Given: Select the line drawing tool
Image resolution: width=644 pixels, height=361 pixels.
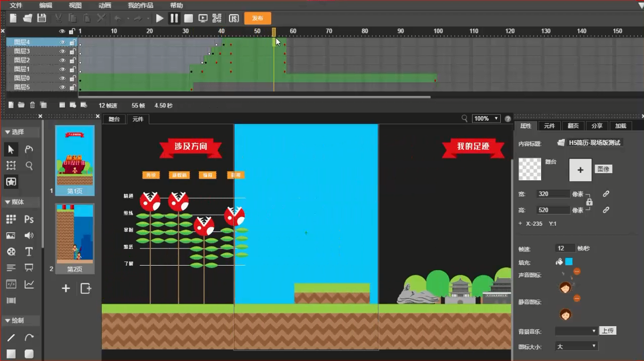Looking at the screenshot, I should pyautogui.click(x=11, y=338).
